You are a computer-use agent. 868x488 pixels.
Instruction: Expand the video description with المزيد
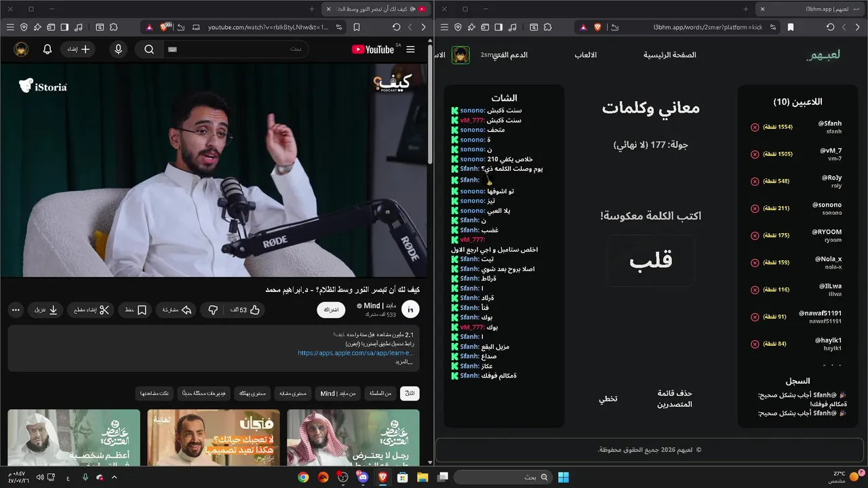(404, 362)
